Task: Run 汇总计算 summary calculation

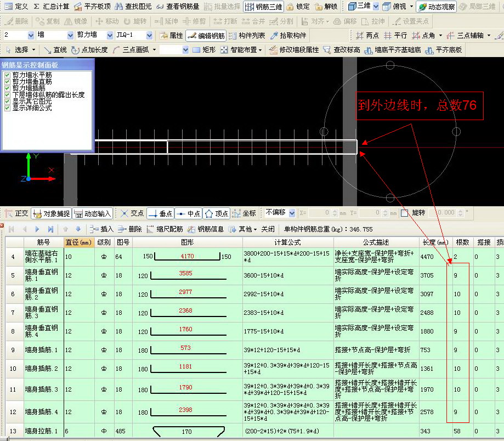Action: point(52,7)
